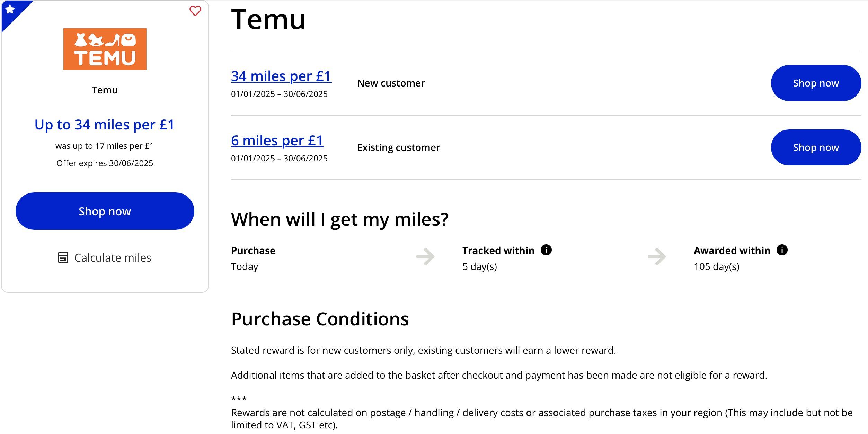
Task: Click the Calculate miles text link
Action: [x=113, y=258]
